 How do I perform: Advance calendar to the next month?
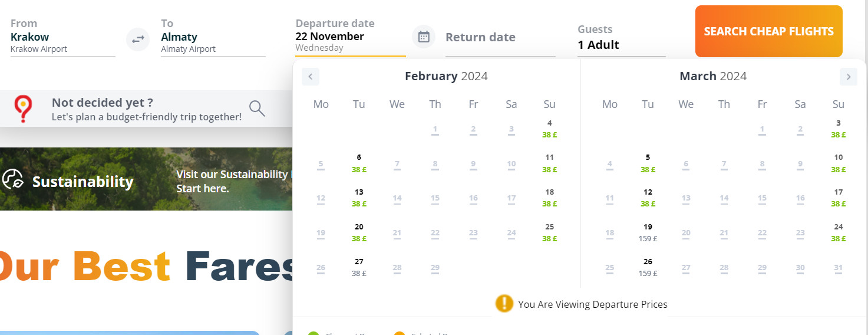[x=849, y=77]
